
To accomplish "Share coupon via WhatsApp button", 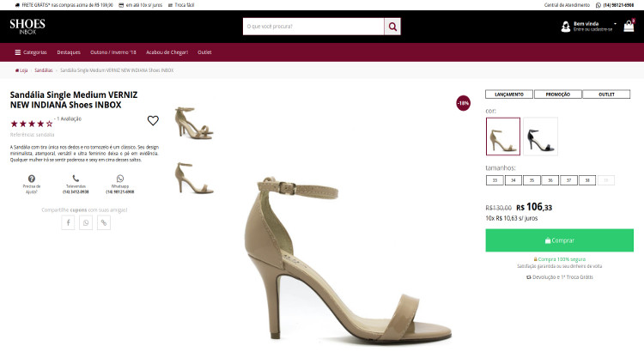I will coord(86,222).
